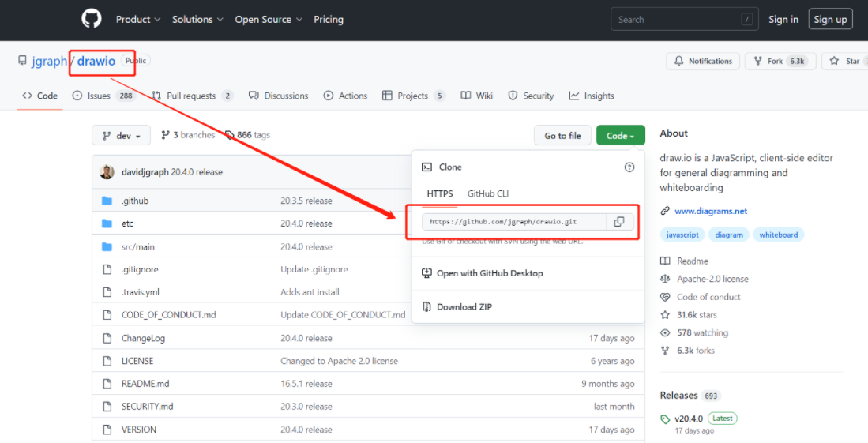Click the Sign up button
The height and width of the screenshot is (443, 868).
(830, 20)
